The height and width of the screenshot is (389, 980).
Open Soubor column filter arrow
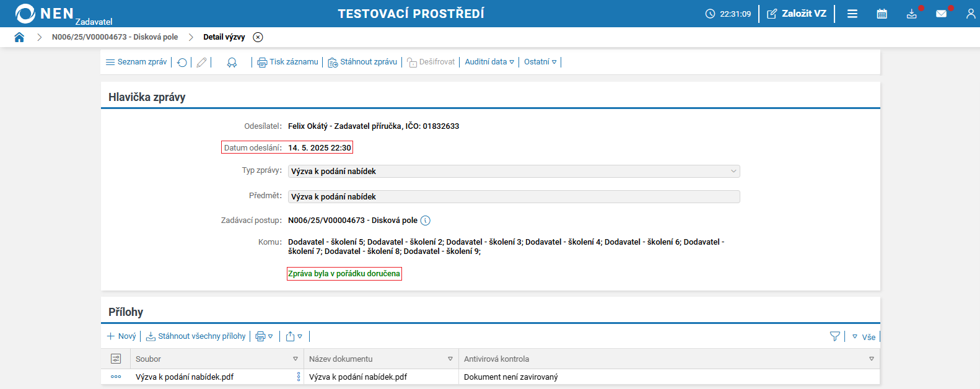pos(295,359)
